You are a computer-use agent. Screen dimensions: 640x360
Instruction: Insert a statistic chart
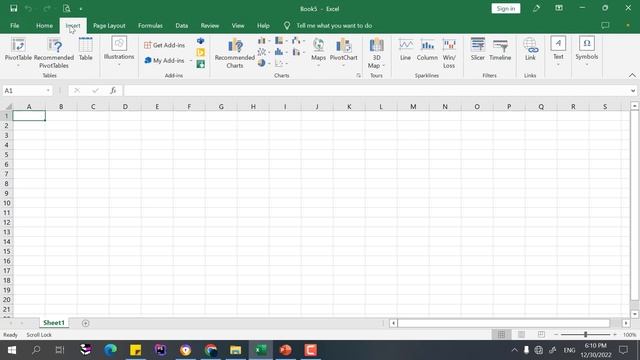pyautogui.click(x=281, y=52)
